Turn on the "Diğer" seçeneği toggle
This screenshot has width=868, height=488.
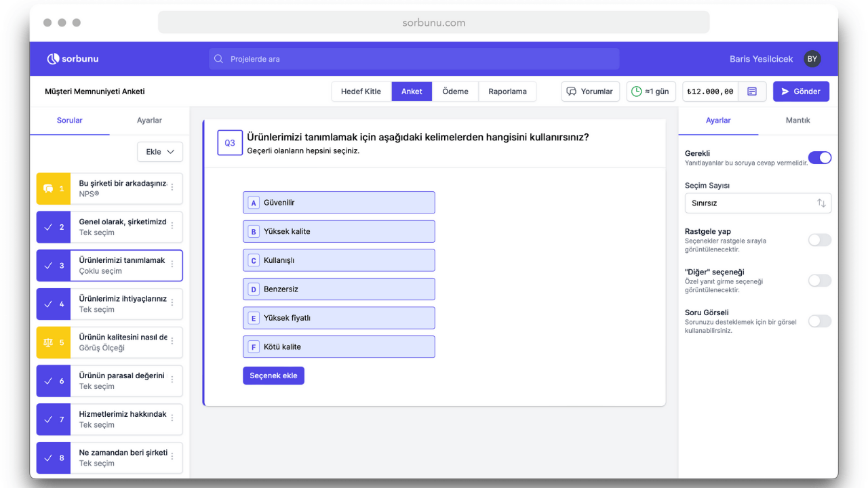(x=819, y=281)
